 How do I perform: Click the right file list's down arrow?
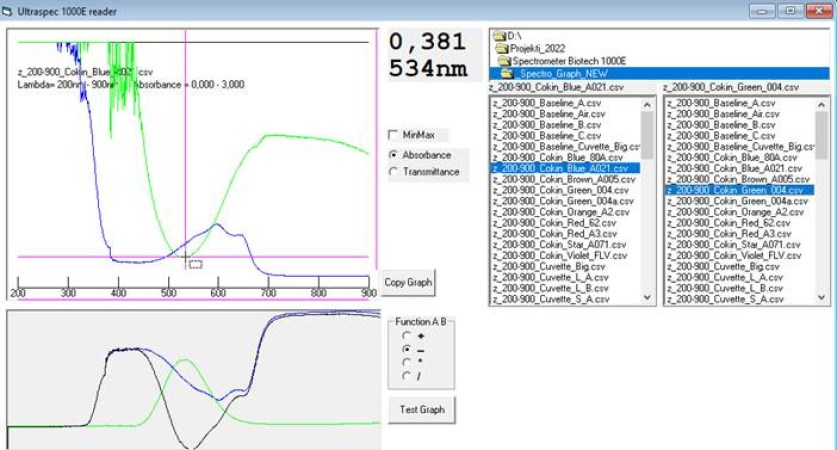coord(822,298)
